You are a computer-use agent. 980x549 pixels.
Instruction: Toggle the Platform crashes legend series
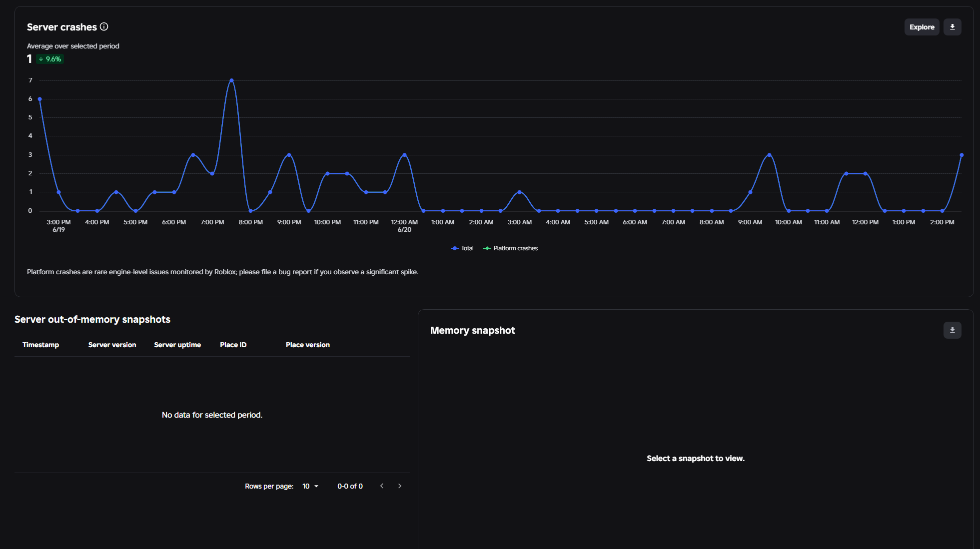(x=511, y=248)
